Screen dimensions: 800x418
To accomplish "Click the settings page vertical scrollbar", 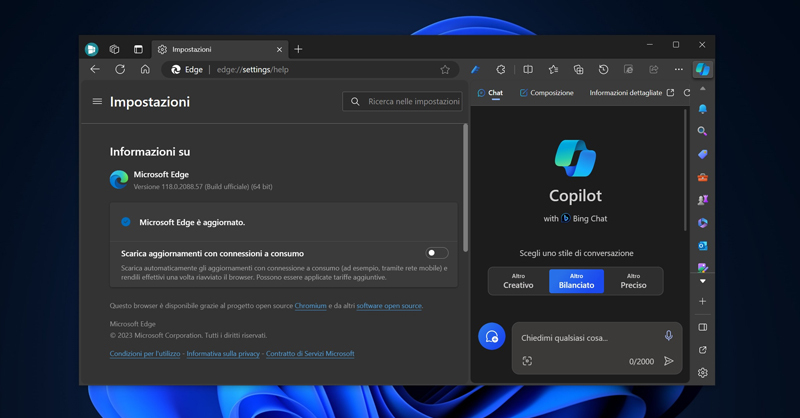I will click(465, 188).
